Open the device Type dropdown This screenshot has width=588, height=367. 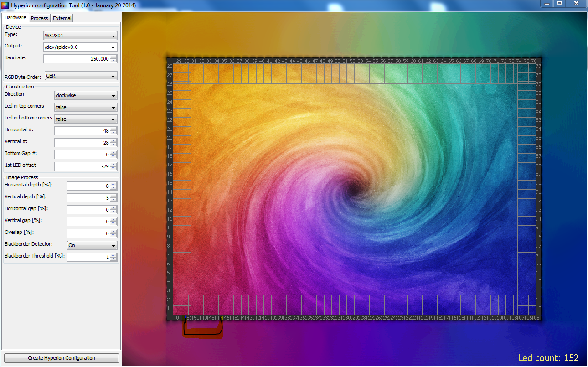[x=80, y=36]
